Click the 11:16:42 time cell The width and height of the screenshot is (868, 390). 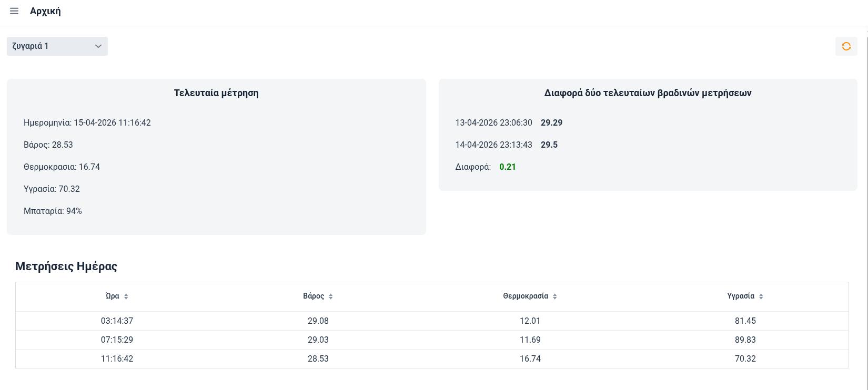117,358
